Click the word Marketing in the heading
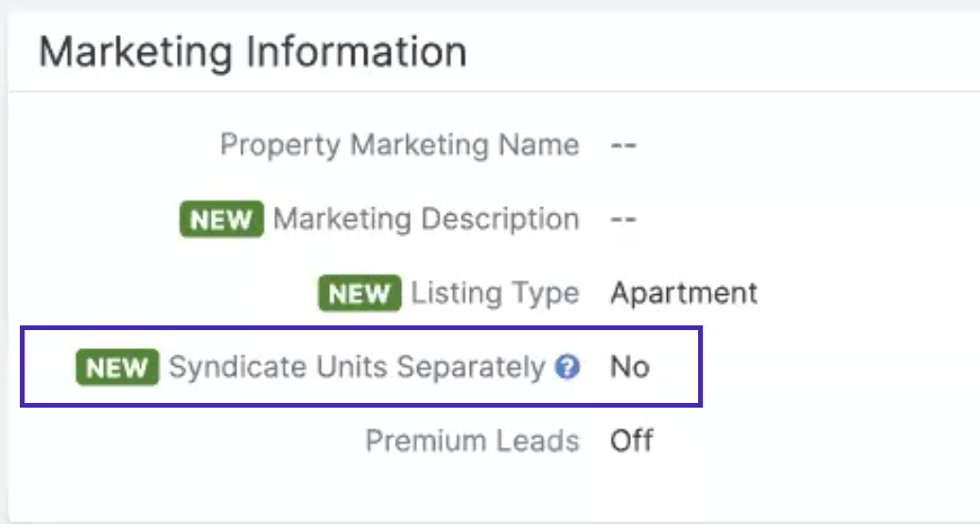Image resolution: width=980 pixels, height=524 pixels. point(135,53)
